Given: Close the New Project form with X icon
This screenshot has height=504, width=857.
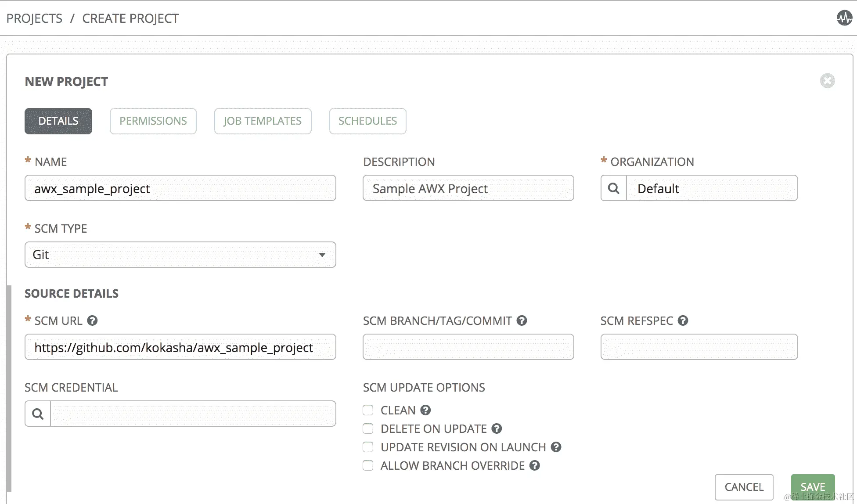Looking at the screenshot, I should (x=827, y=81).
